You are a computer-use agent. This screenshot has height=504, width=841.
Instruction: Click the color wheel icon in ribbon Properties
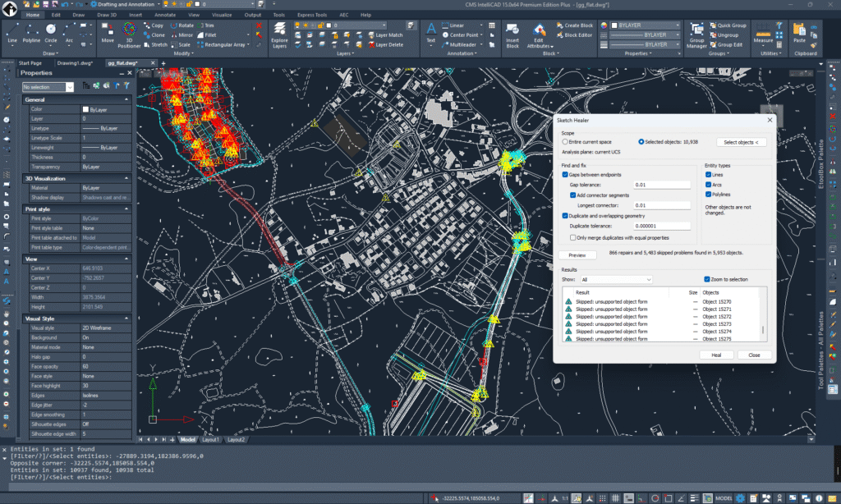click(x=604, y=25)
